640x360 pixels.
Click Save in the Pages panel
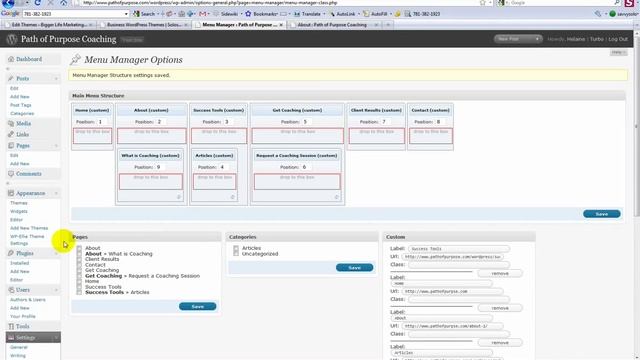(x=198, y=307)
